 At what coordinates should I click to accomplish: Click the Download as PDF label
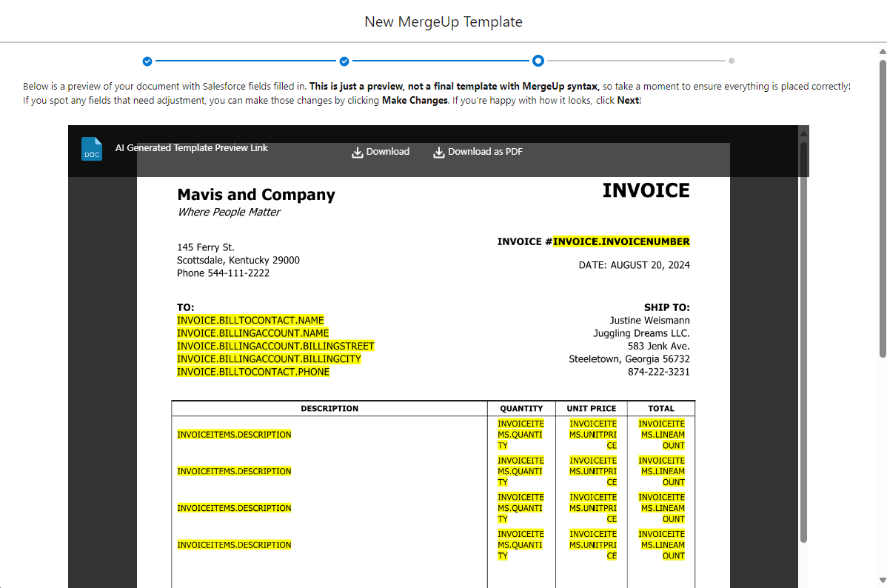pyautogui.click(x=486, y=152)
